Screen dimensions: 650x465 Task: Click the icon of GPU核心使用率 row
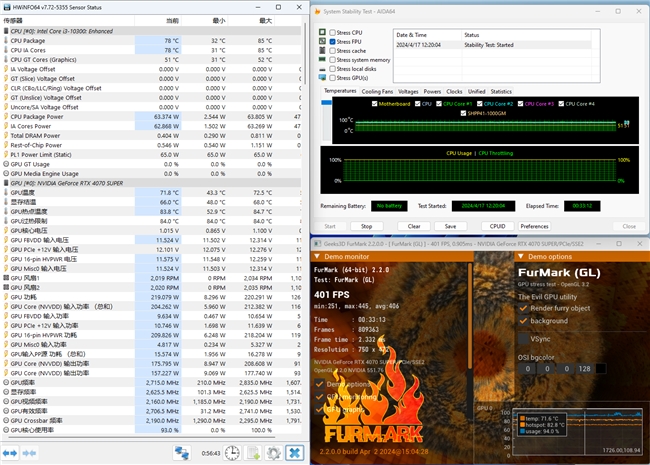(x=6, y=430)
